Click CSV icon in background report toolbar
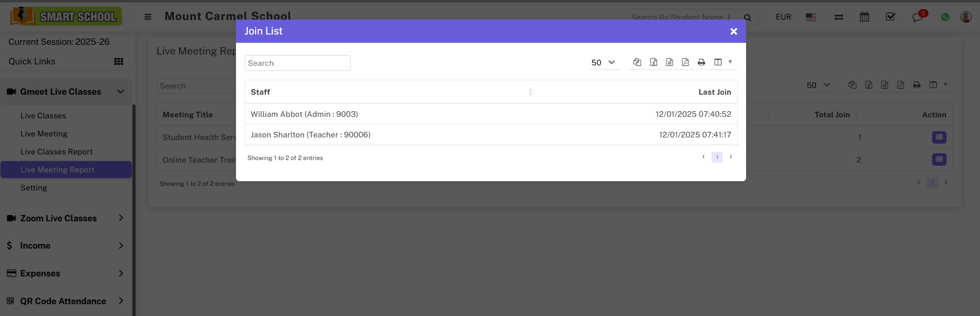 [x=885, y=84]
